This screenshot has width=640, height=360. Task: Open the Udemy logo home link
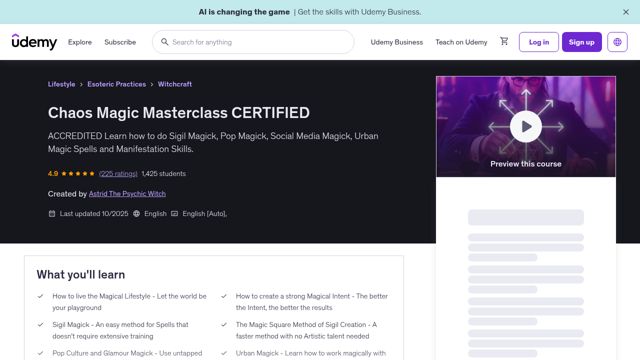click(34, 42)
